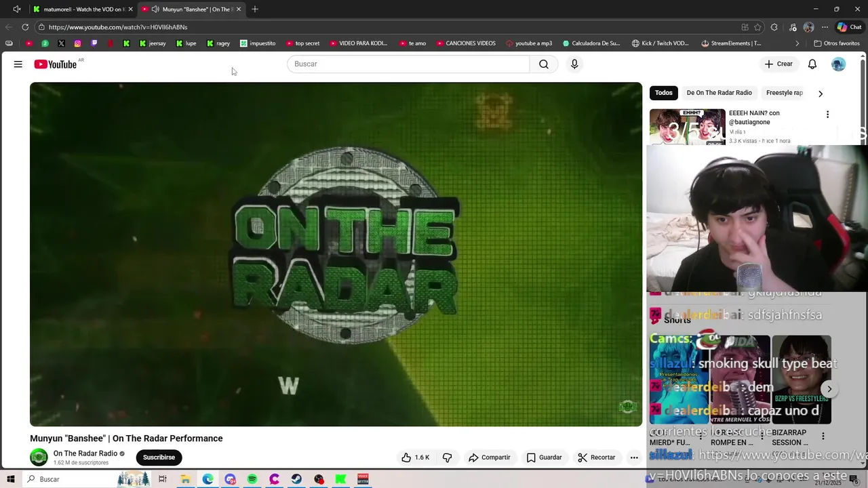Screen dimensions: 868x488
Task: Add page to favorites with star
Action: pyautogui.click(x=757, y=27)
